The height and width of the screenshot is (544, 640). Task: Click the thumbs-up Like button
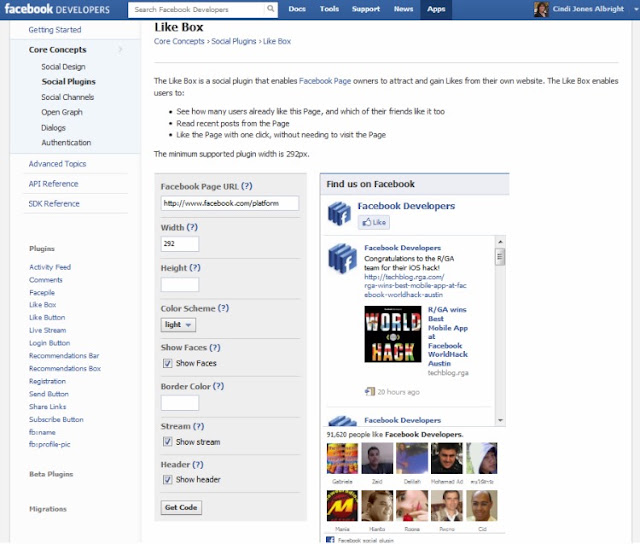[374, 222]
